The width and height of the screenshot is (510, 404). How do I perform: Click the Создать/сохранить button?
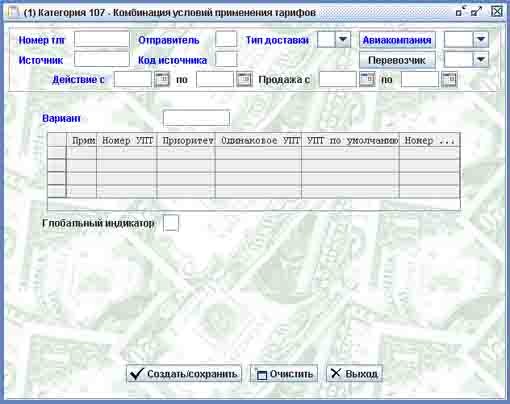point(184,374)
